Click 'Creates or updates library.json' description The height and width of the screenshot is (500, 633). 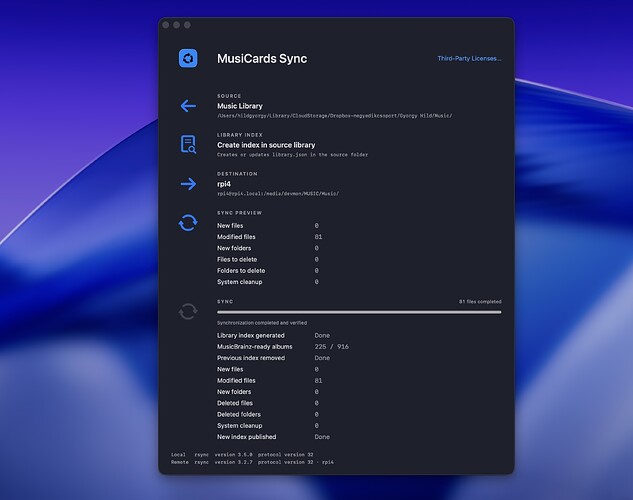[x=292, y=155]
